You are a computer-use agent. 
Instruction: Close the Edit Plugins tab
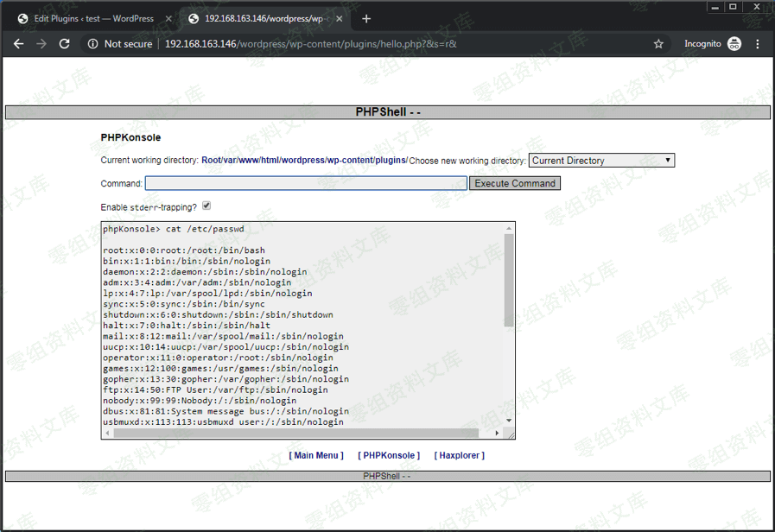(x=168, y=18)
